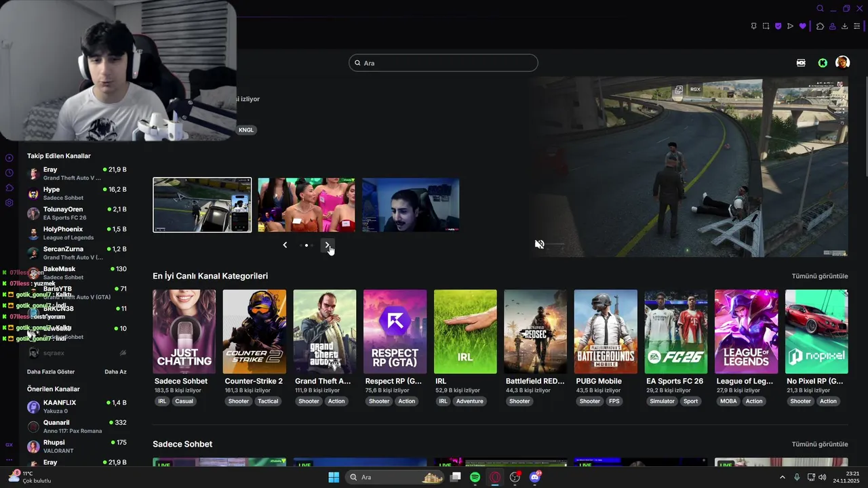Viewport: 868px width, 488px height.
Task: Click into the Kick search field
Action: click(443, 63)
